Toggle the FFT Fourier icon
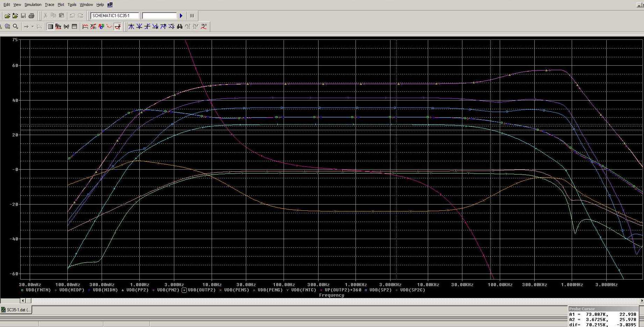The width and height of the screenshot is (644, 327). pos(58,27)
